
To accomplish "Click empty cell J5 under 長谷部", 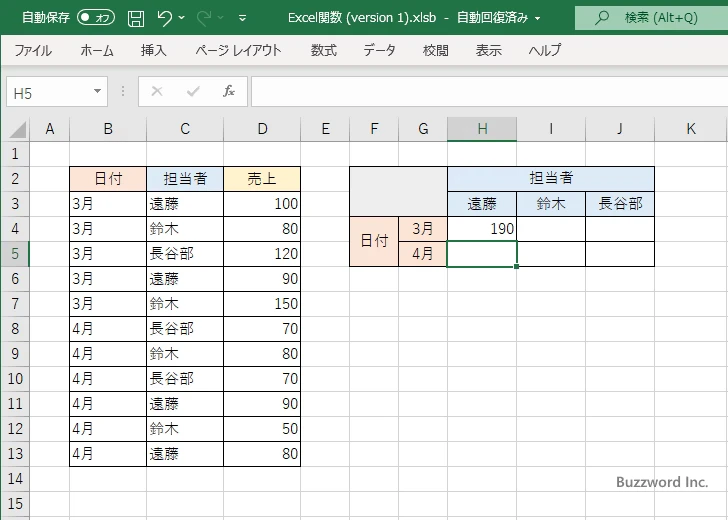I will pyautogui.click(x=620, y=254).
